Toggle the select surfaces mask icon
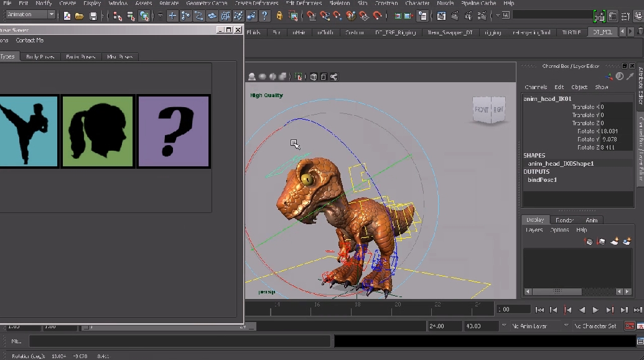The height and width of the screenshot is (360, 644). (x=212, y=16)
